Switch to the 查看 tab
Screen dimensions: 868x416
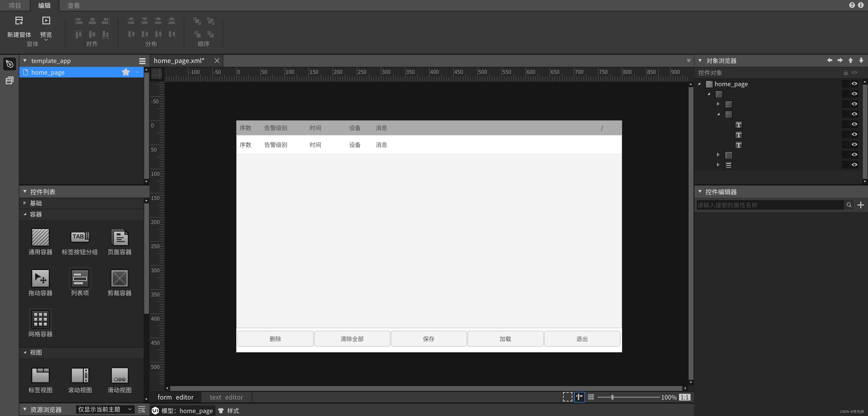[x=74, y=5]
